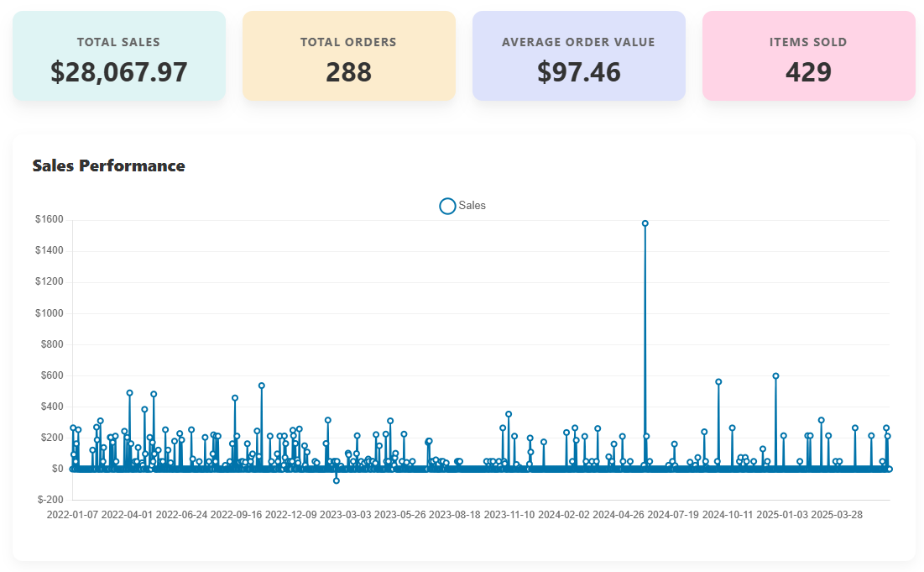Click the Sales Performance chart heading
The image size is (924, 572).
[108, 165]
